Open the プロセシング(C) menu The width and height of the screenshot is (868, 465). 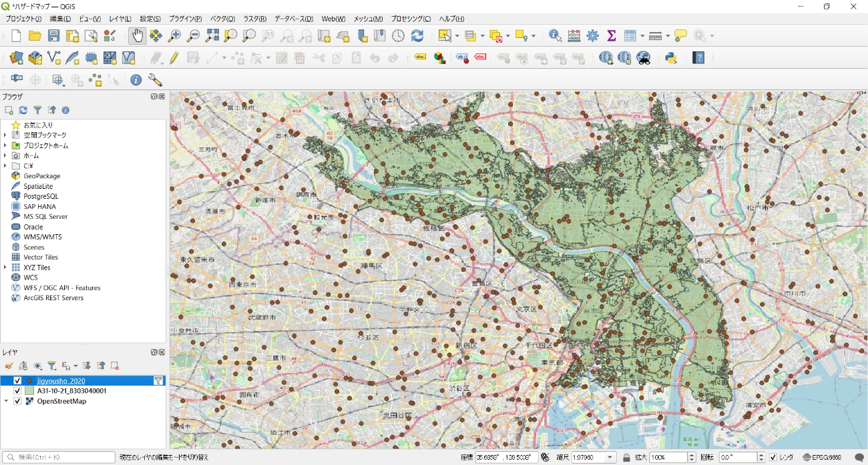[411, 19]
